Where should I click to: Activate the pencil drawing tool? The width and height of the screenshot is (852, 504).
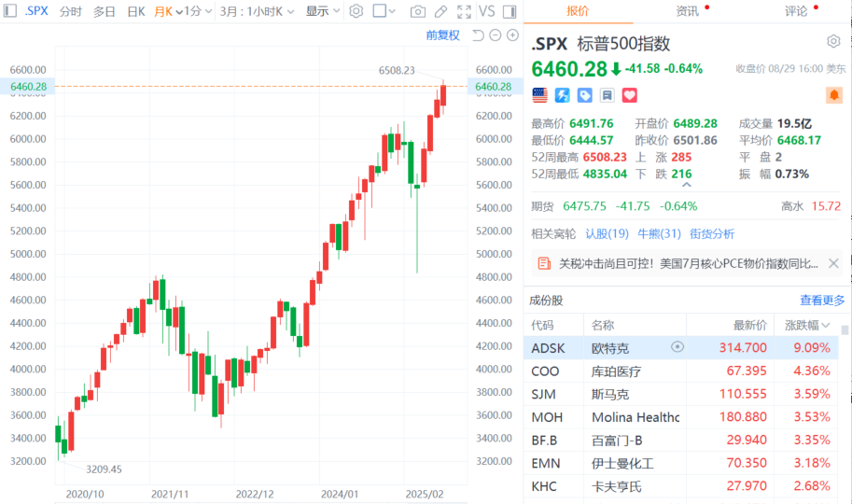tap(441, 11)
